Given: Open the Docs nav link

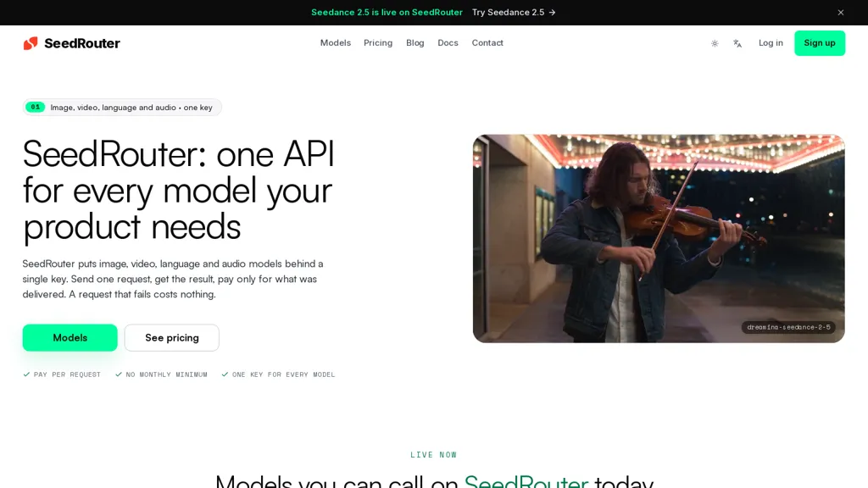Looking at the screenshot, I should coord(448,42).
